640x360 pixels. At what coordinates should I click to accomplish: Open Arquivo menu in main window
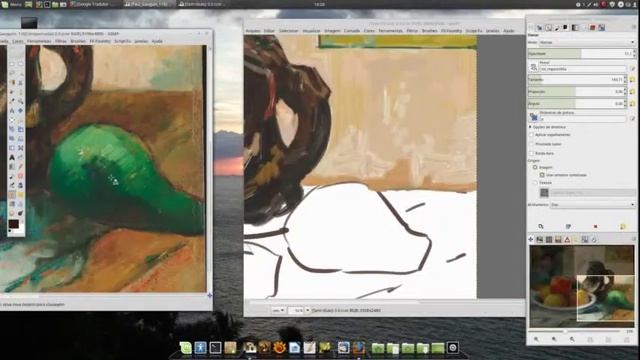coord(253,31)
